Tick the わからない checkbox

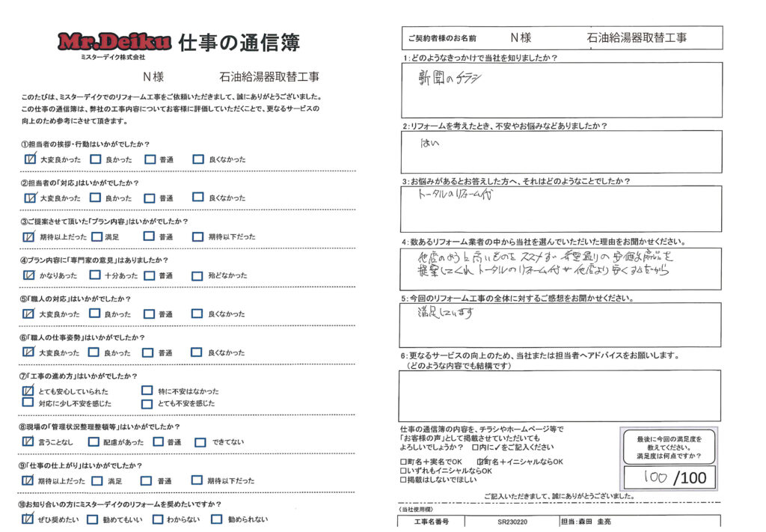[157, 519]
